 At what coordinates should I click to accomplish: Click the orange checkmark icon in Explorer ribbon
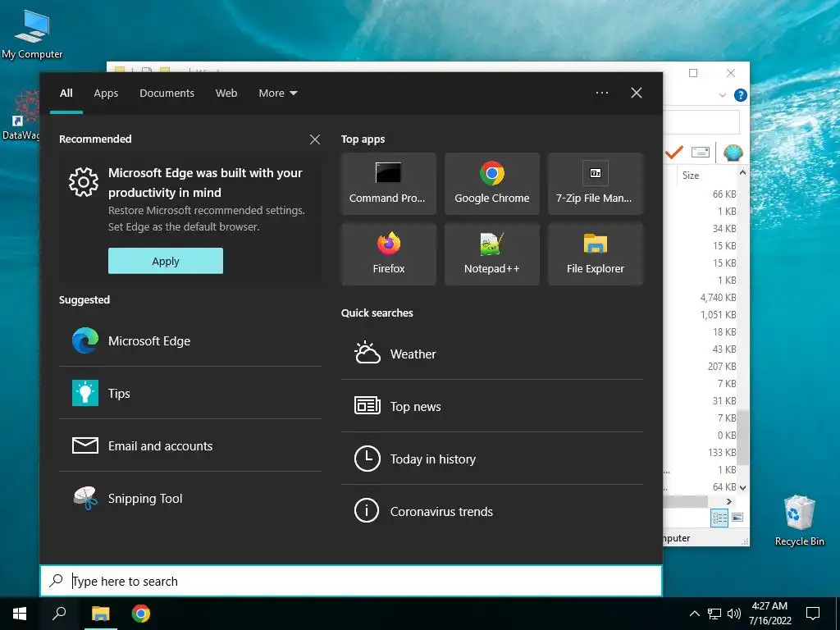pyautogui.click(x=674, y=153)
